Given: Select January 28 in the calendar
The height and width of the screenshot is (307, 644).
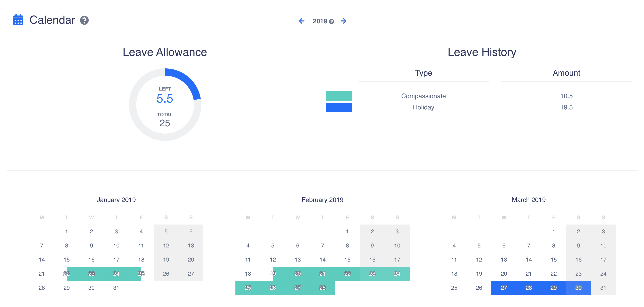Looking at the screenshot, I should [42, 288].
